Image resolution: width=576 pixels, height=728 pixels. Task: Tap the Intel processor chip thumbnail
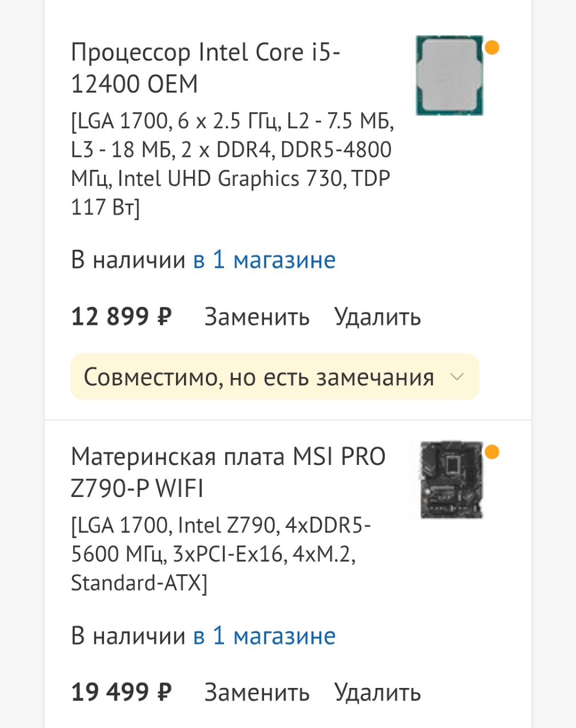click(449, 75)
